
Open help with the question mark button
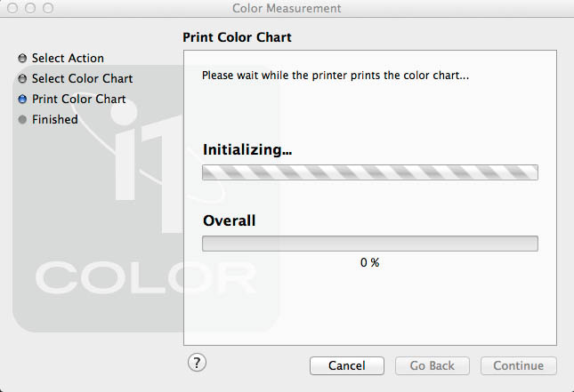[x=198, y=362]
